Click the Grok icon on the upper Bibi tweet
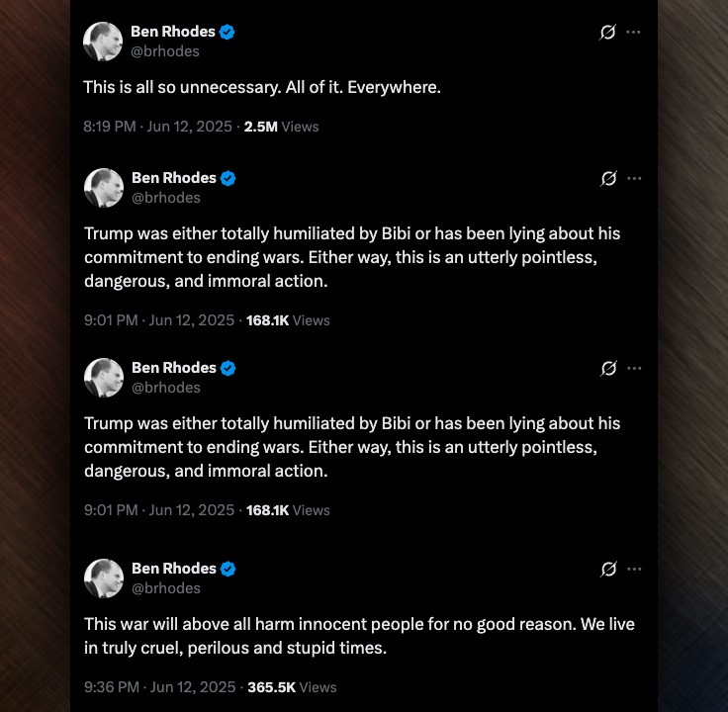This screenshot has width=728, height=712. coord(608,178)
